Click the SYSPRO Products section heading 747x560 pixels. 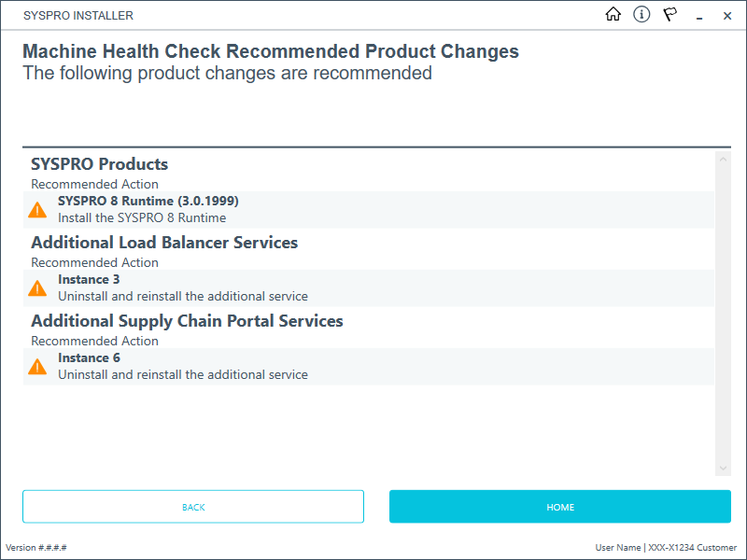tap(99, 164)
